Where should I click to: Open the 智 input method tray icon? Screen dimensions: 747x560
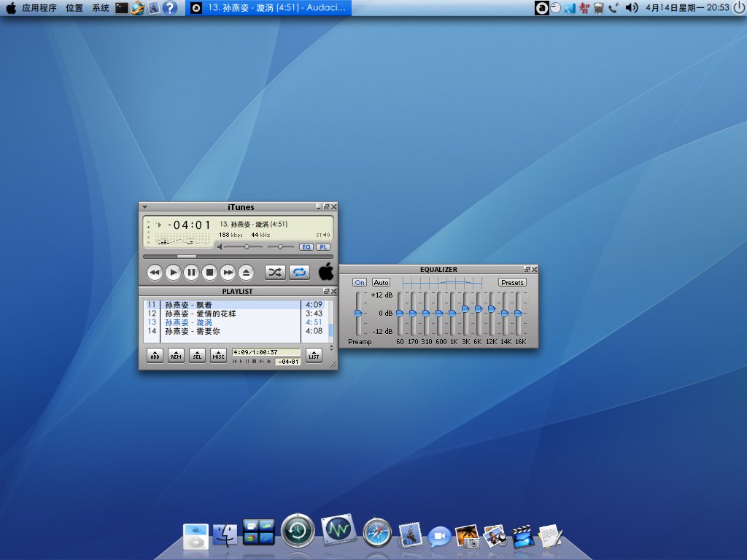584,7
